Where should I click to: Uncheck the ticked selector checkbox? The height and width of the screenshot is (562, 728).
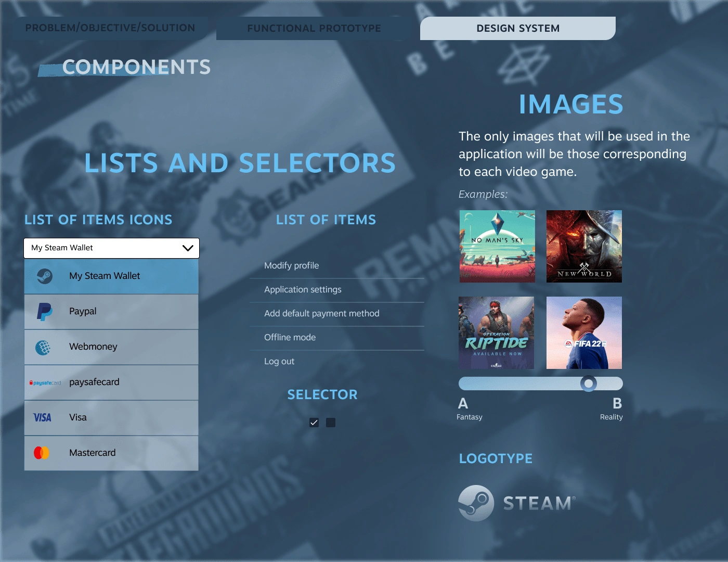pos(314,423)
